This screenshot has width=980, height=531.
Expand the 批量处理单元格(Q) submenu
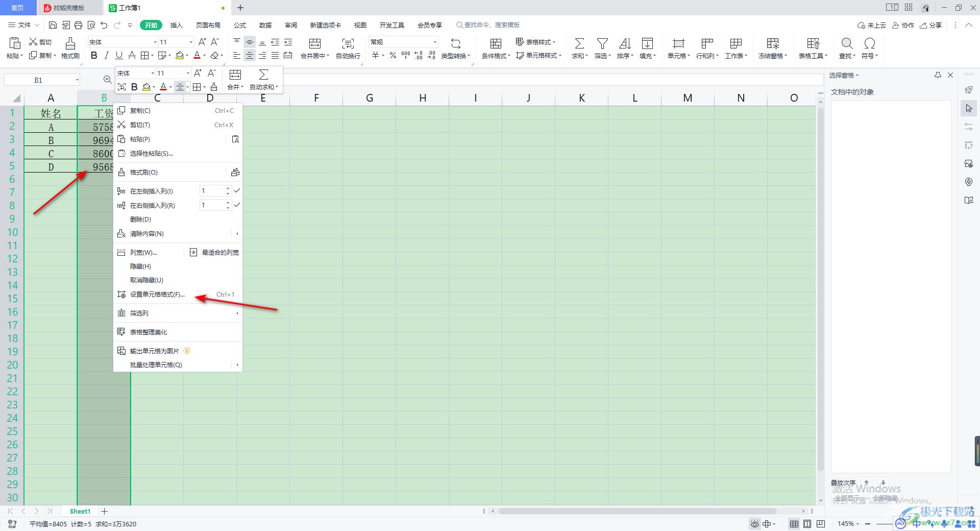click(x=178, y=365)
